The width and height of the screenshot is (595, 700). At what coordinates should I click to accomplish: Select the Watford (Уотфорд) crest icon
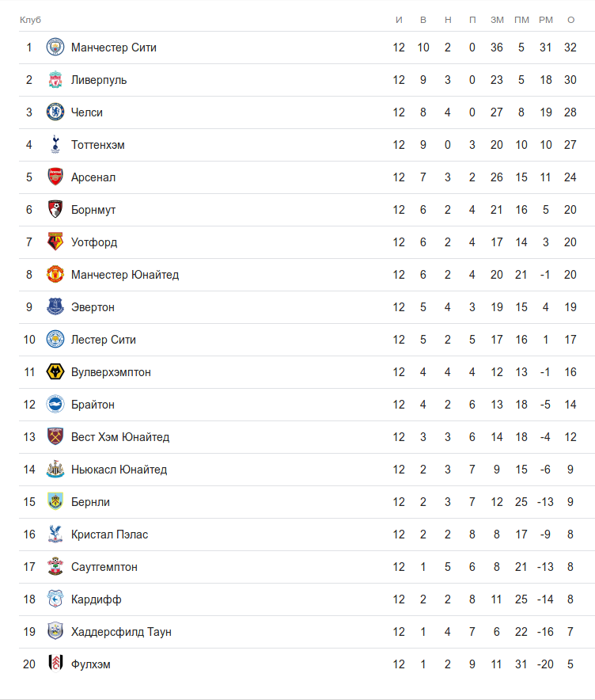55,242
